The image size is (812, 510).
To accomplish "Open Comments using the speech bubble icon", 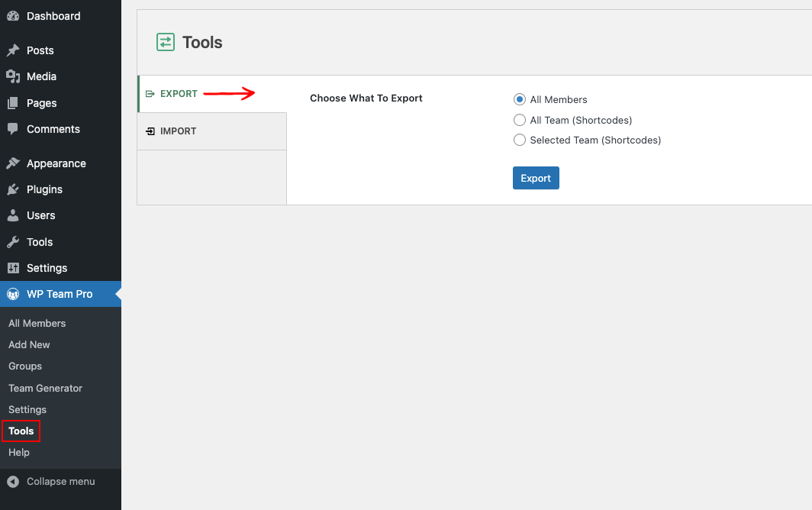I will pyautogui.click(x=13, y=129).
